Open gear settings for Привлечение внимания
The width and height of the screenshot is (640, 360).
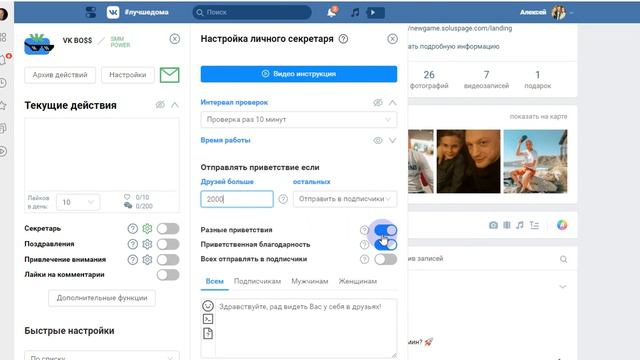(147, 260)
